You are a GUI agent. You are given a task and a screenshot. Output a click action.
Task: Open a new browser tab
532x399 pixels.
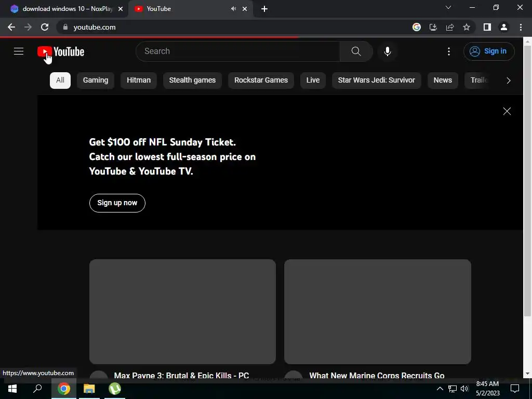tap(264, 9)
